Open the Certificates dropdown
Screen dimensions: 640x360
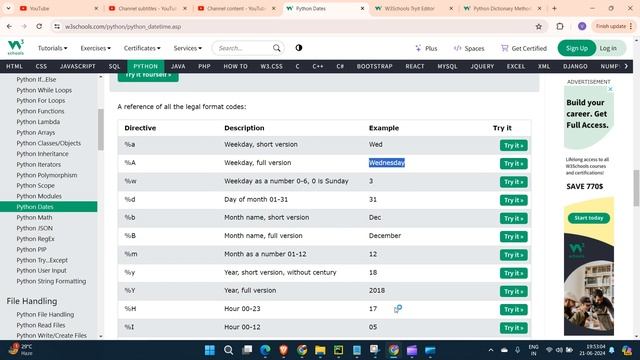[x=142, y=48]
